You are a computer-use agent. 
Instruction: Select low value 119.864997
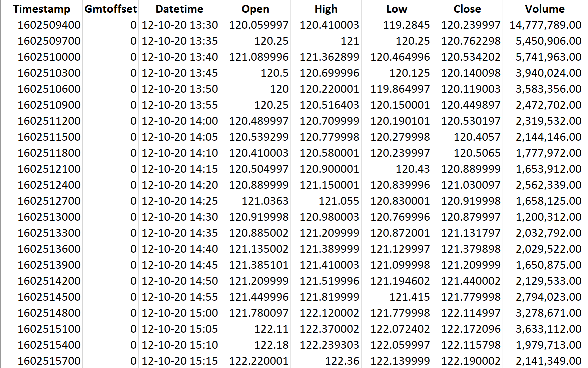(x=397, y=89)
